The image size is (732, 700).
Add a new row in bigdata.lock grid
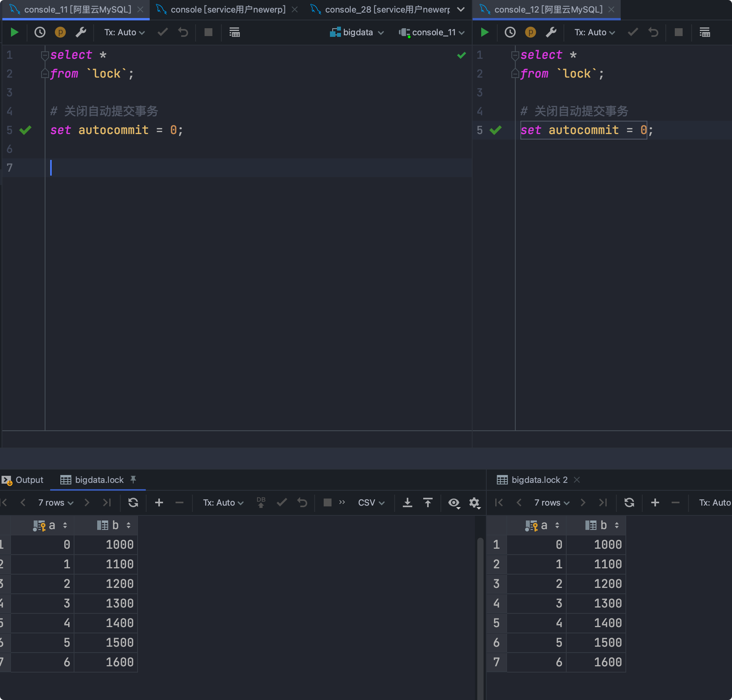coord(159,502)
